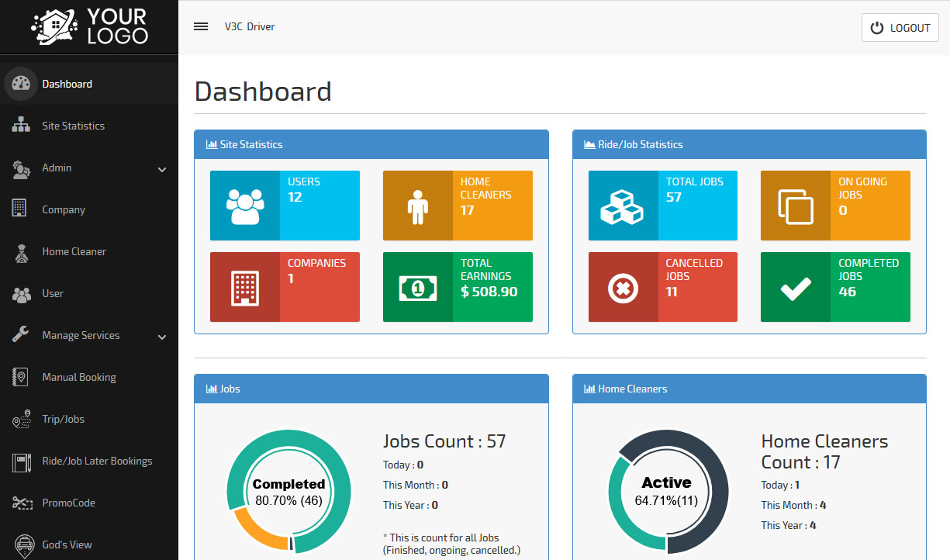950x560 pixels.
Task: Open the Total Jobs 57 tile
Action: (x=663, y=206)
